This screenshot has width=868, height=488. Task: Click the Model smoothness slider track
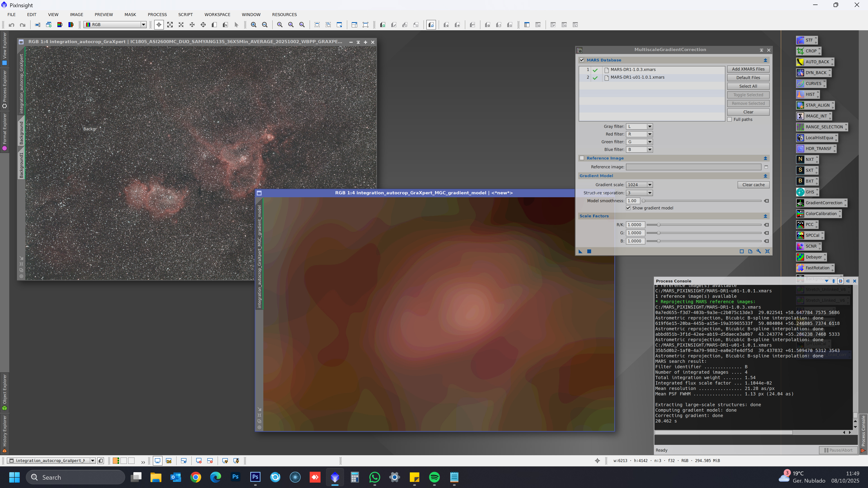point(702,201)
